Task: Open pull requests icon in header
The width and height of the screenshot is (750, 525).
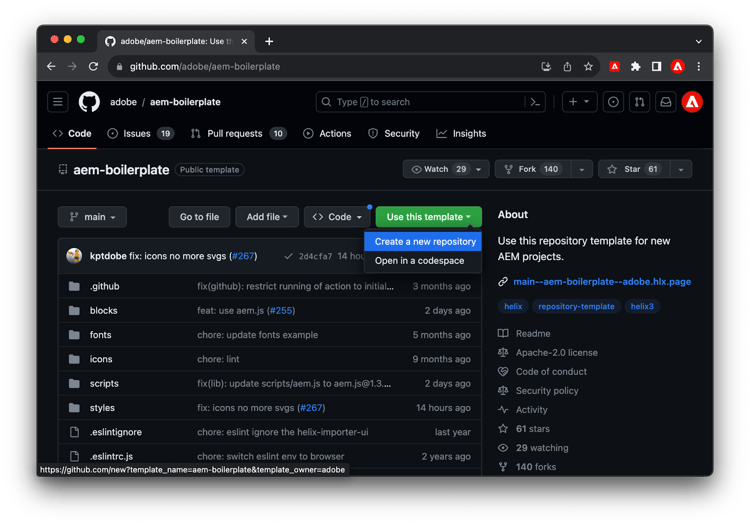Action: 639,102
